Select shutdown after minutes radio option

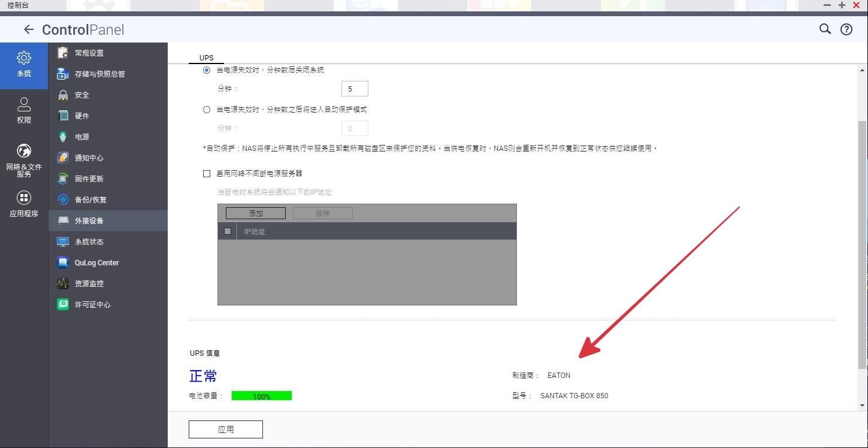click(207, 70)
